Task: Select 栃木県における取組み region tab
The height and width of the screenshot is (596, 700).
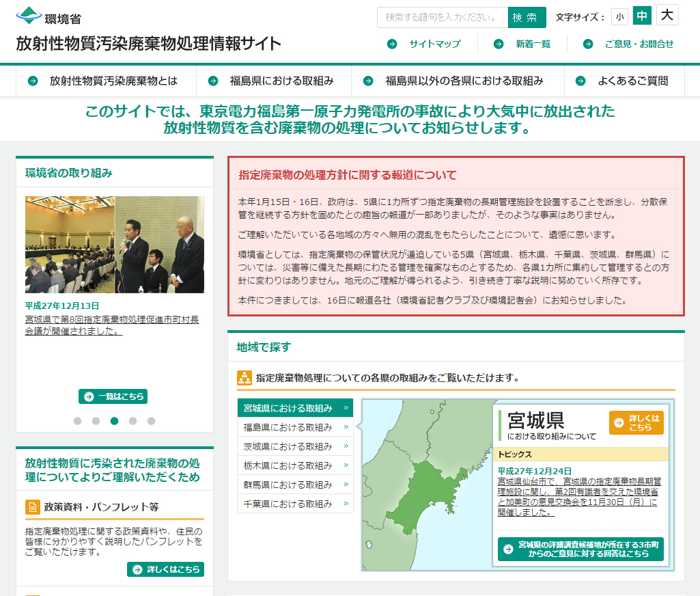Action: 295,465
